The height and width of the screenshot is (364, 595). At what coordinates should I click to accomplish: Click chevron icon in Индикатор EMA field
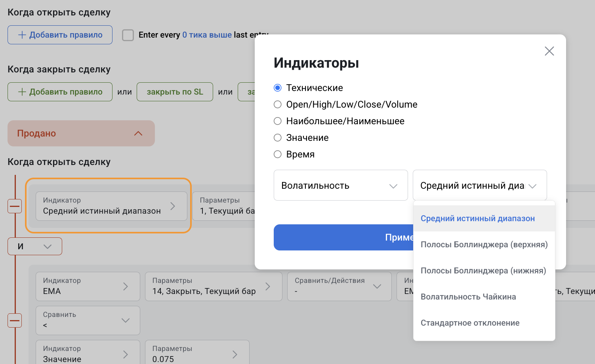tap(126, 286)
